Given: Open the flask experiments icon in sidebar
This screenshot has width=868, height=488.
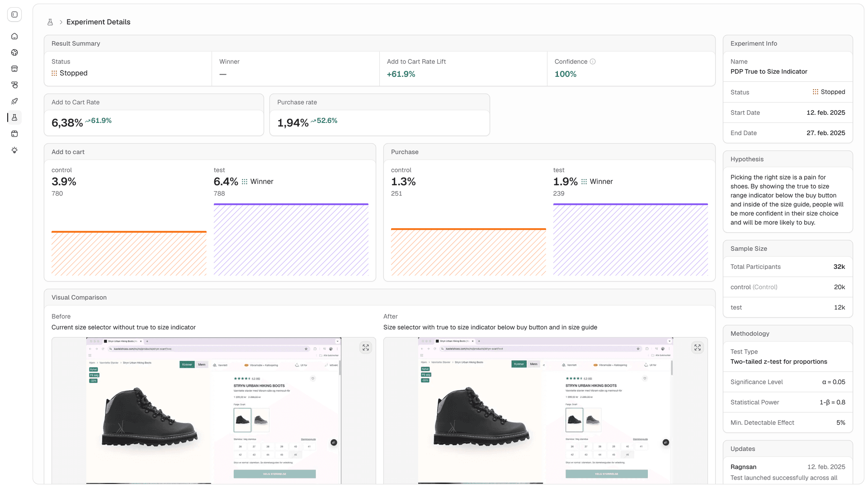Looking at the screenshot, I should [x=14, y=117].
